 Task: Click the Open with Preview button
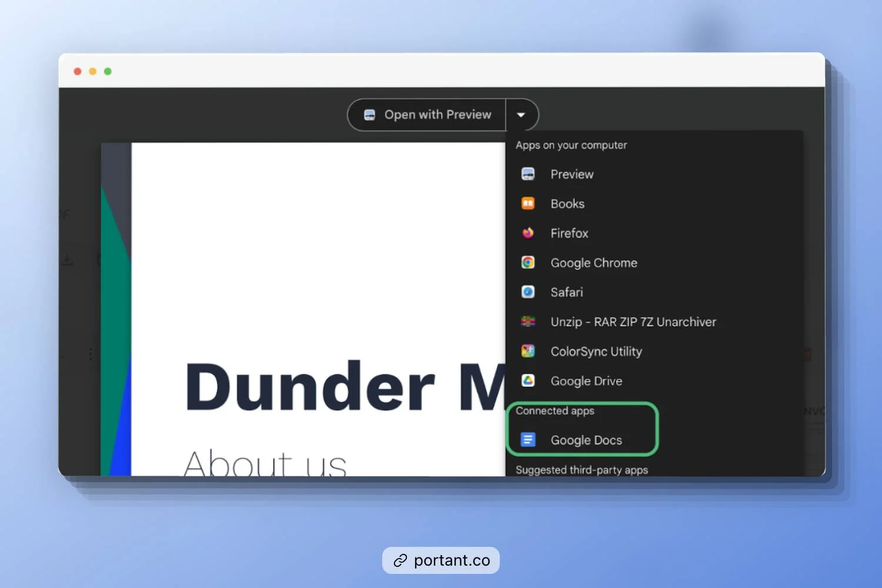click(427, 115)
